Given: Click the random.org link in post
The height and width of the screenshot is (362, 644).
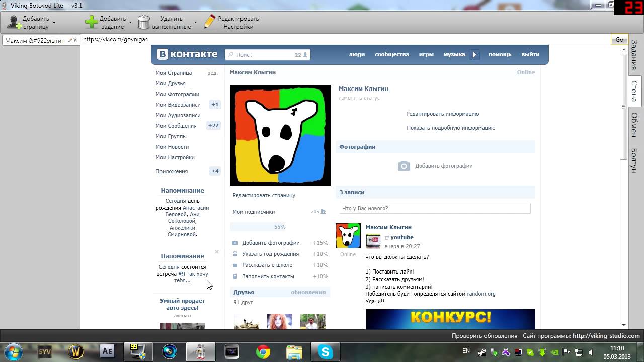Looking at the screenshot, I should click(481, 294).
